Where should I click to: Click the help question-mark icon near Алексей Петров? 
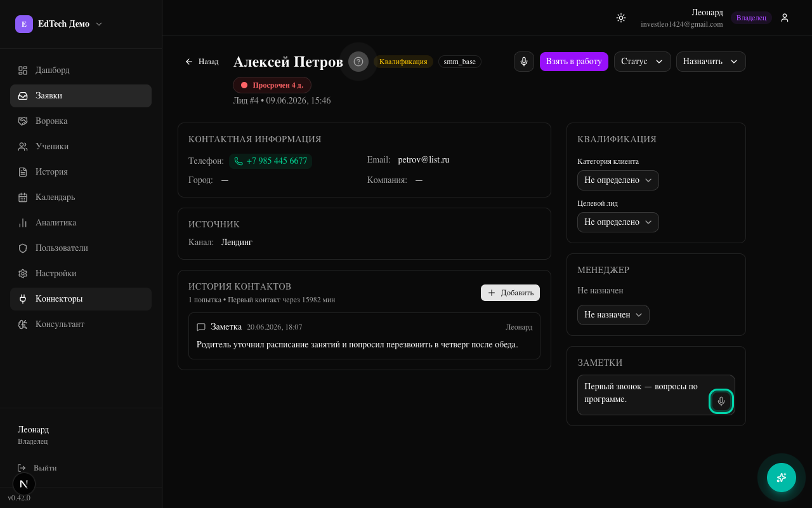pyautogui.click(x=358, y=62)
